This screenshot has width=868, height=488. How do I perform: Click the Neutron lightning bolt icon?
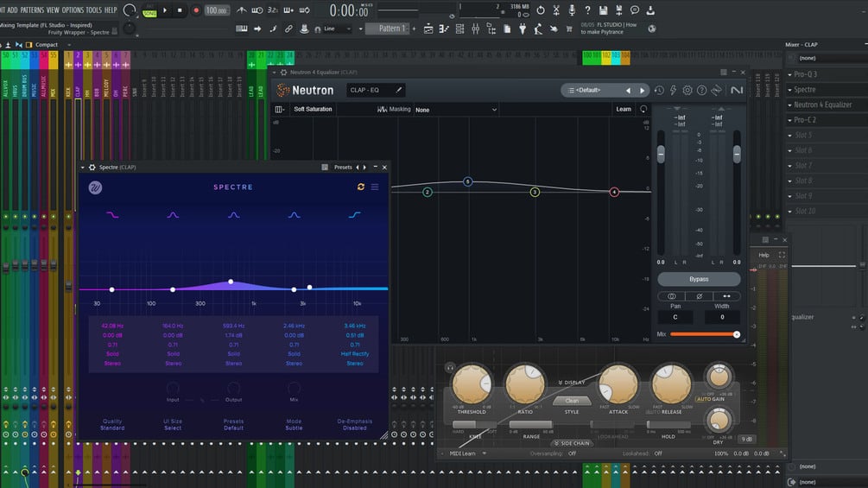(673, 90)
